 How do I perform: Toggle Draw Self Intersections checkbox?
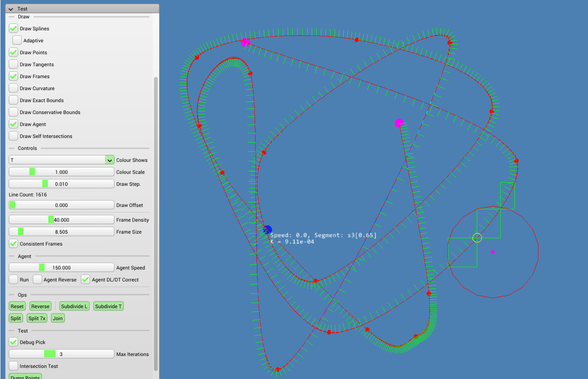coord(14,136)
